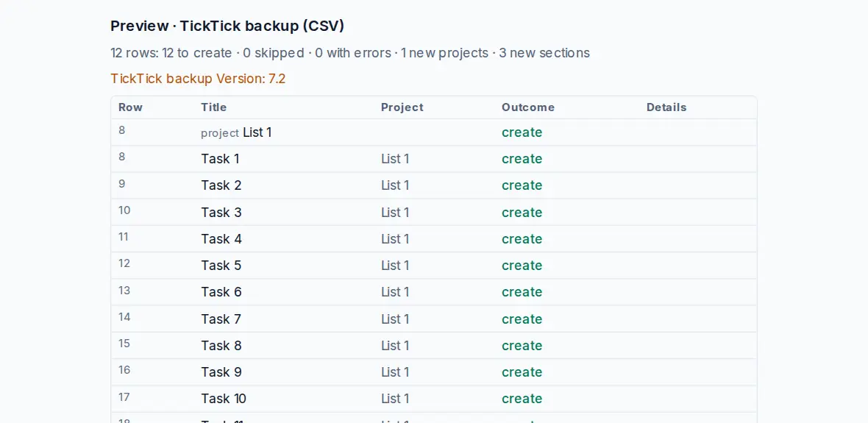The height and width of the screenshot is (423, 868).
Task: Click the List 1 project cell for Task 3
Action: point(395,213)
